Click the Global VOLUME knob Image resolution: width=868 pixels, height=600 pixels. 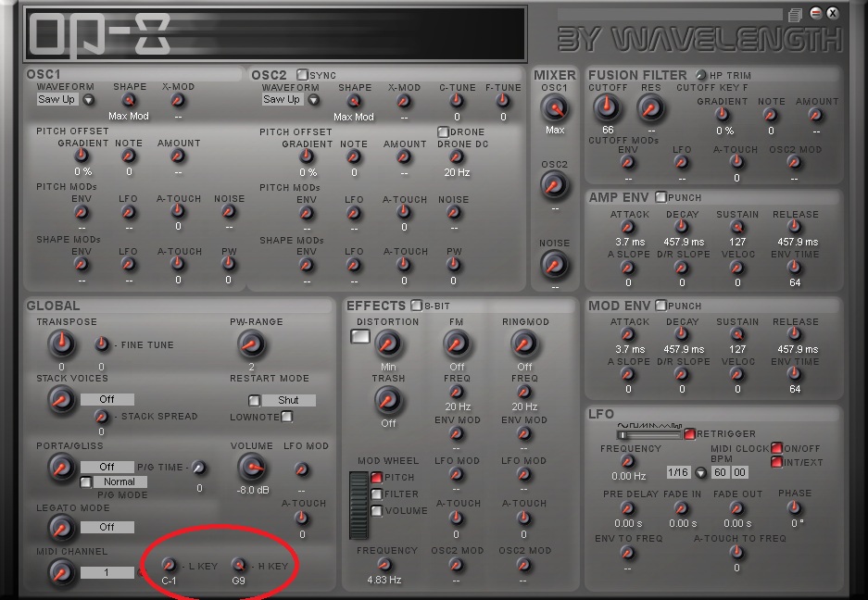coord(251,468)
